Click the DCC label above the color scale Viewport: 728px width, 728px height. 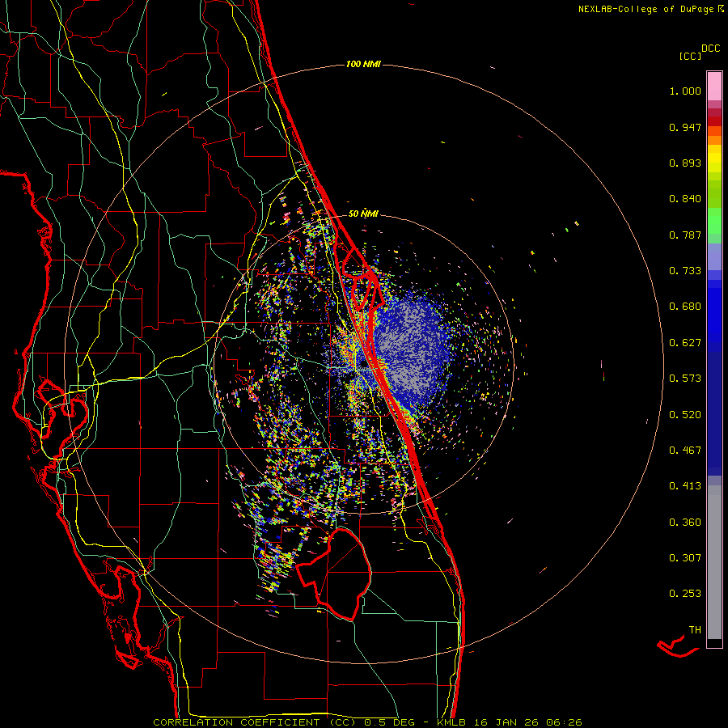710,49
